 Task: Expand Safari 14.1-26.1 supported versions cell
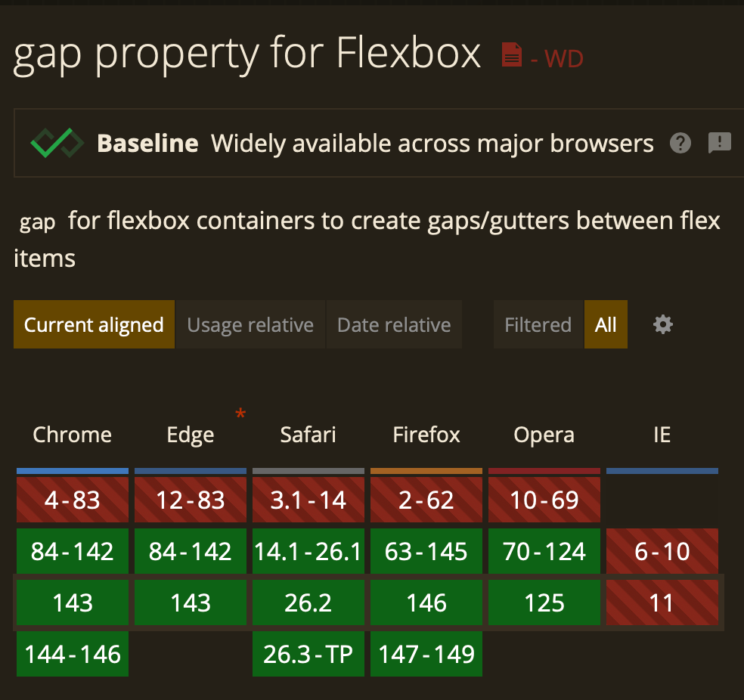pos(308,552)
